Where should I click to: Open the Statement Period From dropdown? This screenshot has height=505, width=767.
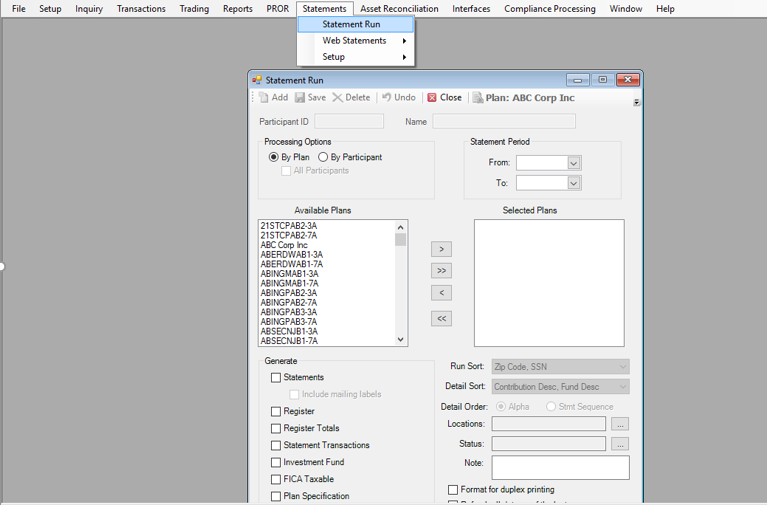pyautogui.click(x=574, y=163)
